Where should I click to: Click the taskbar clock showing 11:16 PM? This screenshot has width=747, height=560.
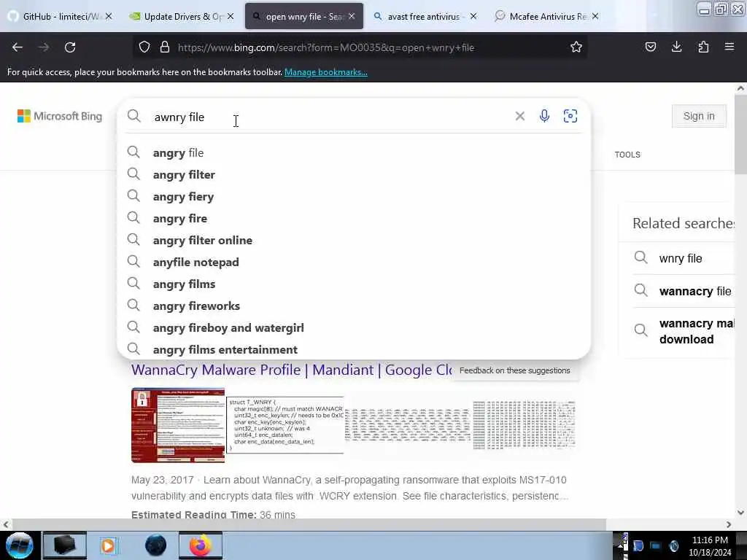coord(710,545)
